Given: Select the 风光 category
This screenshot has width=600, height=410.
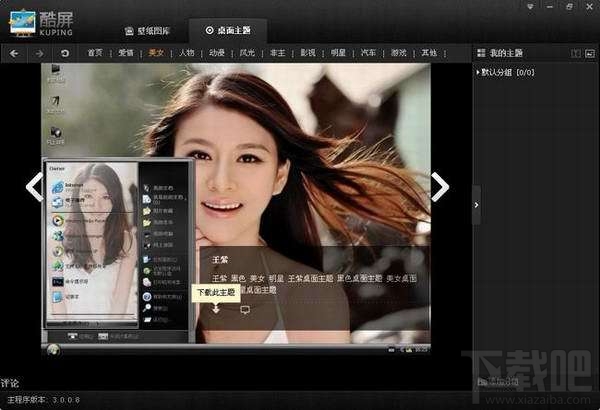Looking at the screenshot, I should tap(247, 52).
